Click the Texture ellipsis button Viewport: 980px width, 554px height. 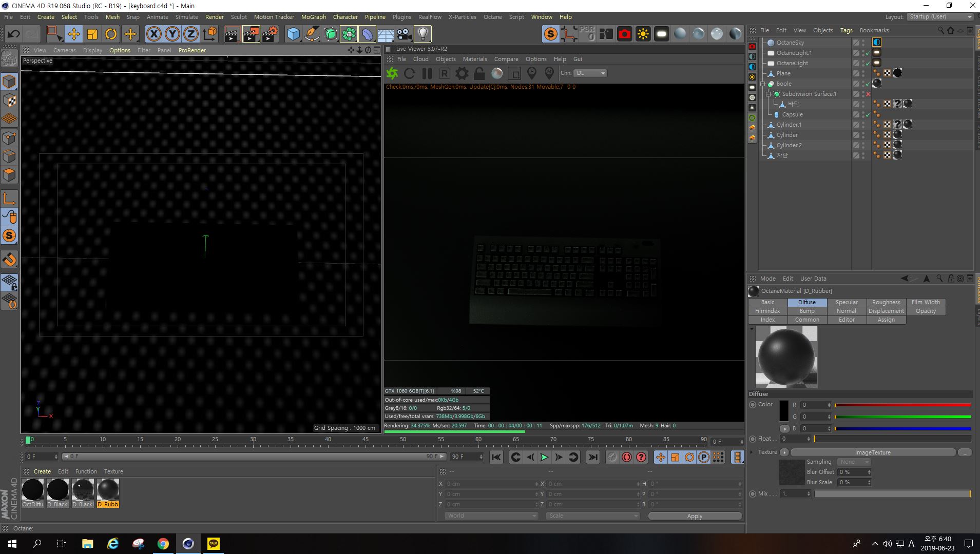965,452
